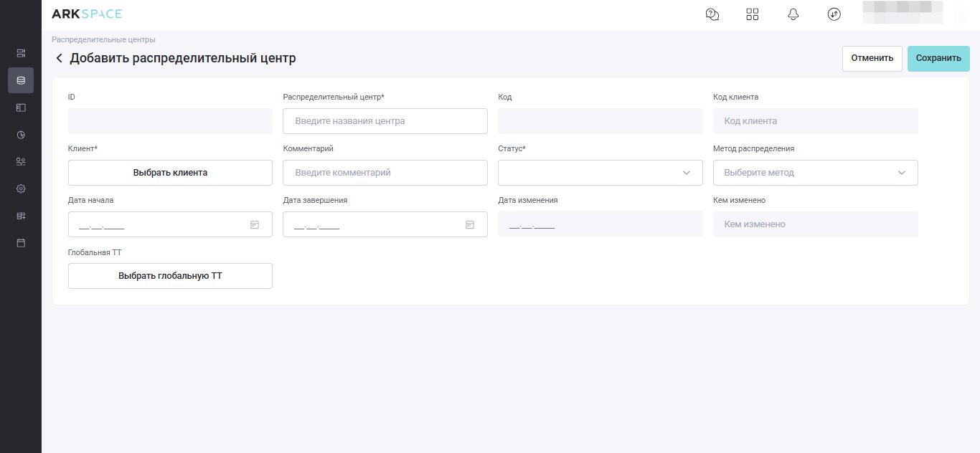
Task: Click the Выбрать глобальную ТТ button
Action: (170, 276)
